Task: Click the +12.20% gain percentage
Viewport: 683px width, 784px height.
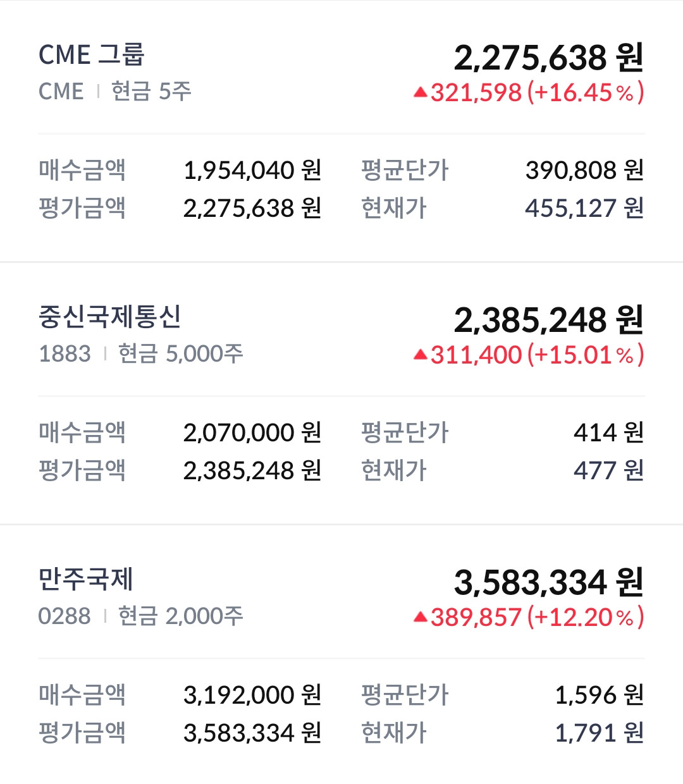Action: [x=585, y=618]
